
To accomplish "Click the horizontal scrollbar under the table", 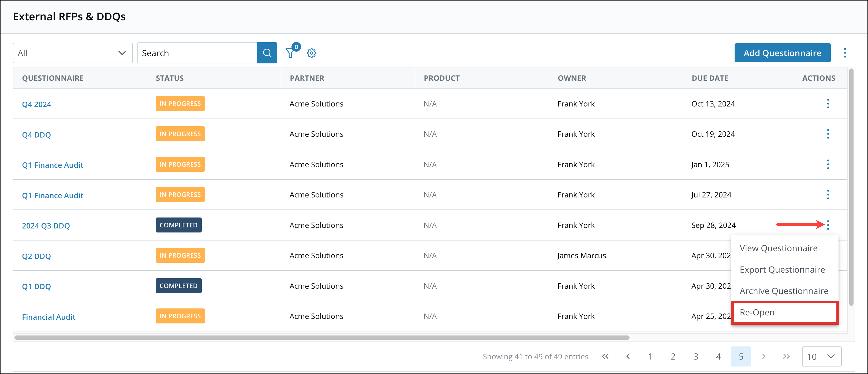I will click(322, 337).
